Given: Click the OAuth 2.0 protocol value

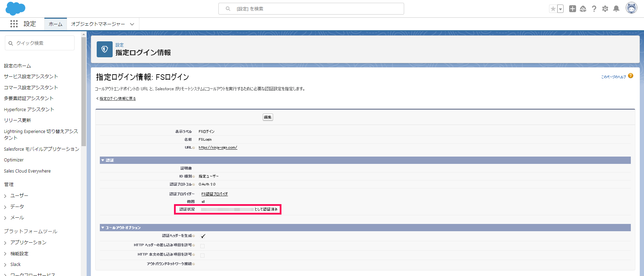Looking at the screenshot, I should [207, 184].
